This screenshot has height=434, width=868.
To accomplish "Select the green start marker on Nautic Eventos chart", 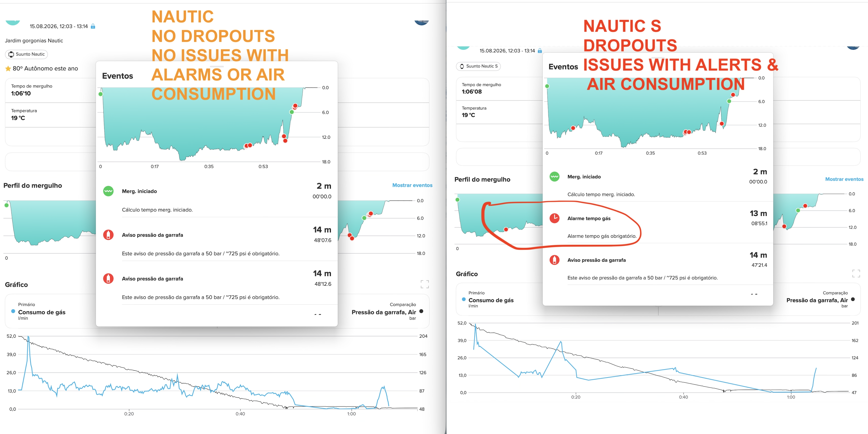I will coord(100,94).
